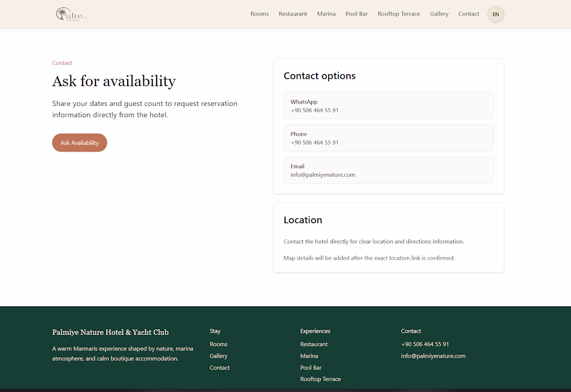The image size is (571, 392).
Task: Toggle the EN language switcher button
Action: (x=496, y=14)
